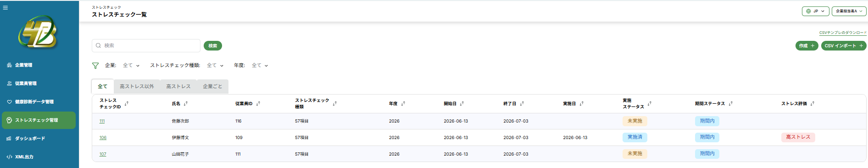The image size is (868, 168).
Task: Open 従業員管理 in the sidebar
Action: click(39, 84)
